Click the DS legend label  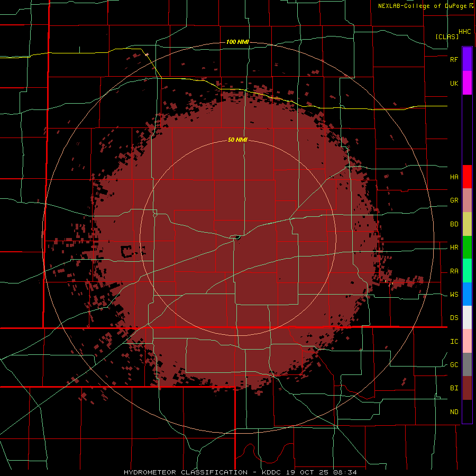(454, 318)
